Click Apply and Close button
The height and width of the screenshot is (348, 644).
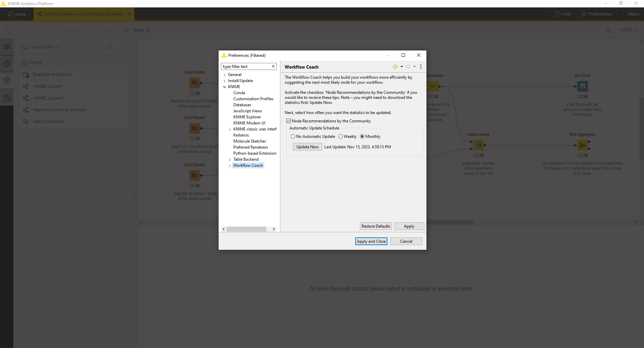tap(371, 241)
